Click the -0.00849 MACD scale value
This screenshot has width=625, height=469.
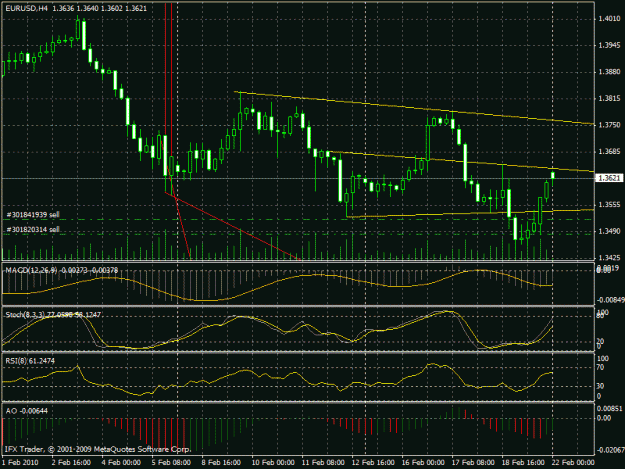point(610,300)
